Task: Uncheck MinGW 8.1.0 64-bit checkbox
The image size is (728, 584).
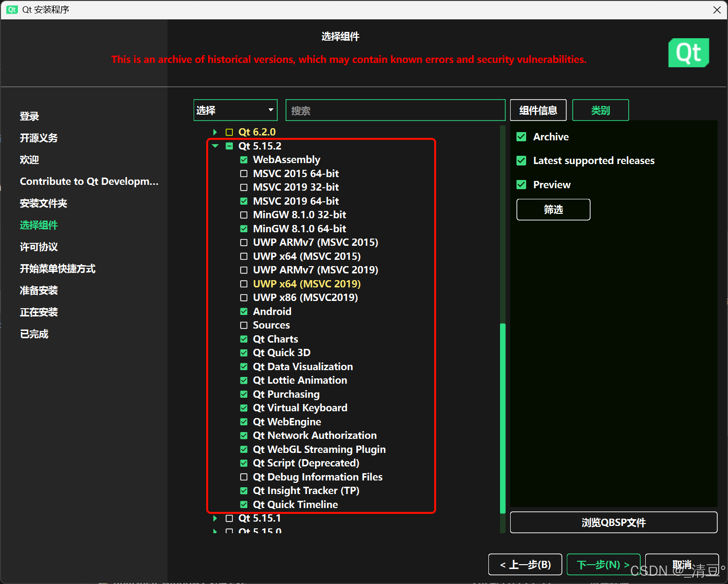Action: [244, 229]
